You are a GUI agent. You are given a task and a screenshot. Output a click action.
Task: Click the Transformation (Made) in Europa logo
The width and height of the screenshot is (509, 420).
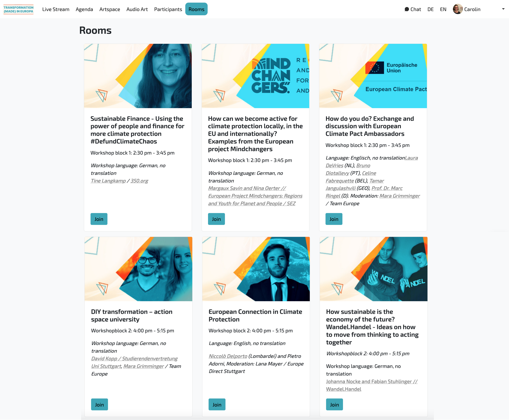pos(18,9)
